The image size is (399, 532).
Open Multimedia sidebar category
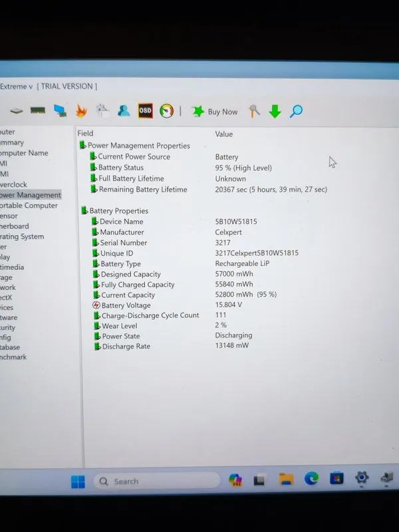point(12,267)
